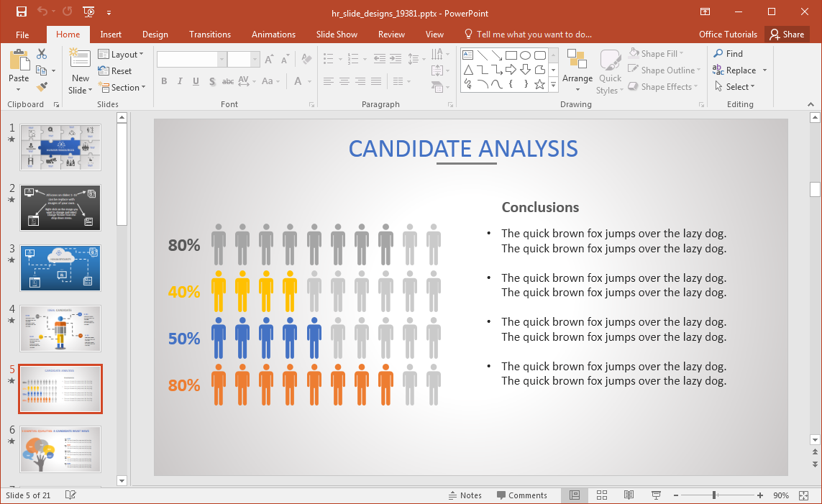Click the Find magnifier tool

728,53
